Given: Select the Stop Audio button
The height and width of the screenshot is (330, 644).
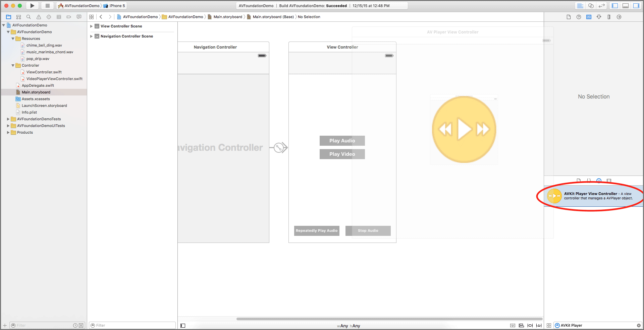Looking at the screenshot, I should pos(368,231).
